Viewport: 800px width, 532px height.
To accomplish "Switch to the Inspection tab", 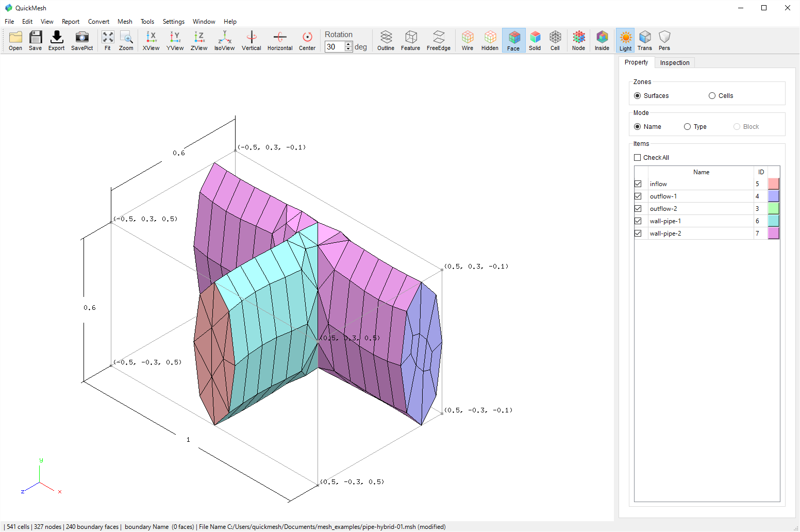I will click(x=675, y=63).
